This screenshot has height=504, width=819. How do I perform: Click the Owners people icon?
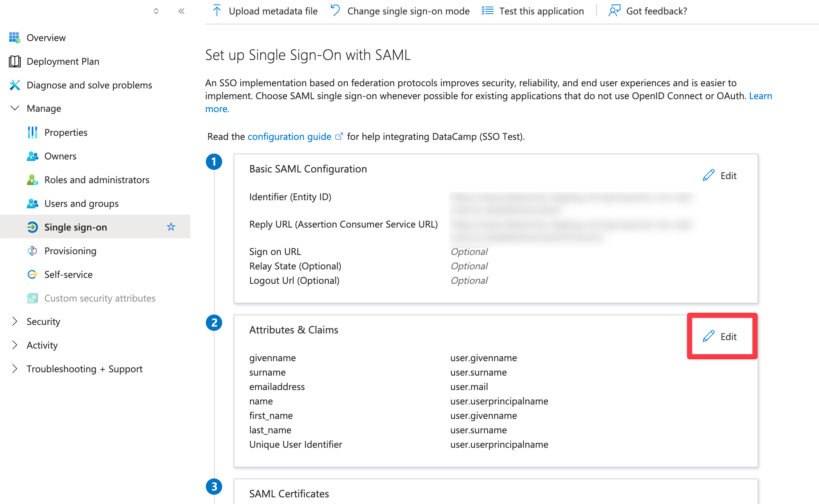pos(32,156)
